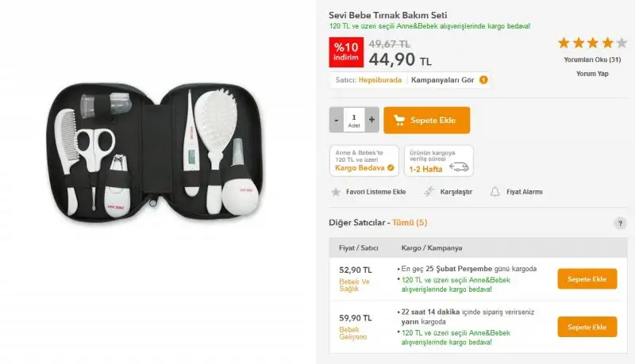
Task: Open Yorumları Oku (31) reviews link
Action: pos(592,59)
